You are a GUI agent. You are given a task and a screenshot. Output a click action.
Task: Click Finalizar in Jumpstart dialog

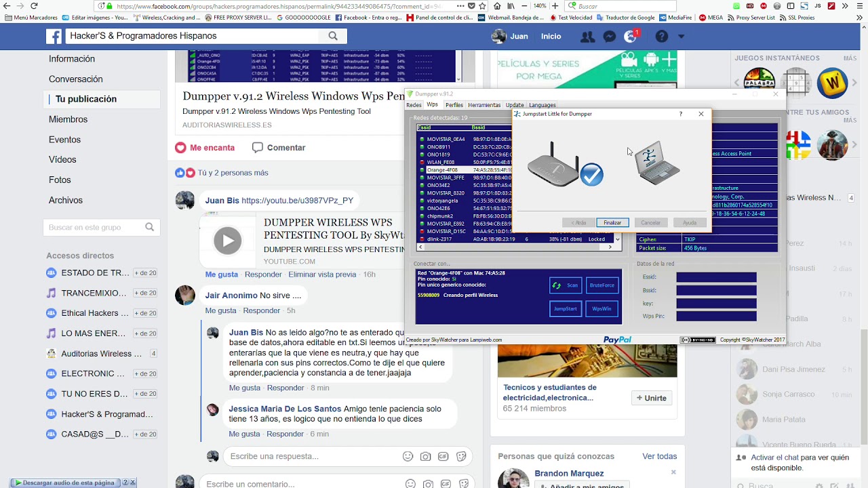pyautogui.click(x=612, y=222)
